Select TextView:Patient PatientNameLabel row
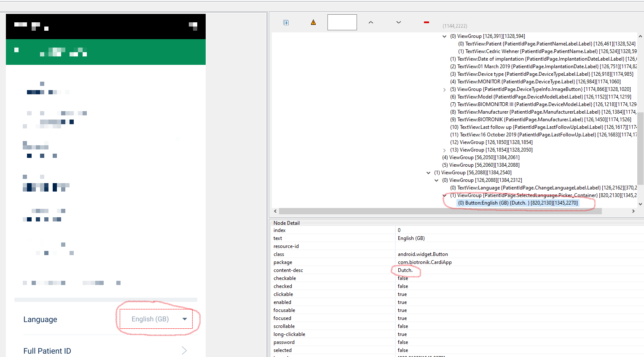 547,44
